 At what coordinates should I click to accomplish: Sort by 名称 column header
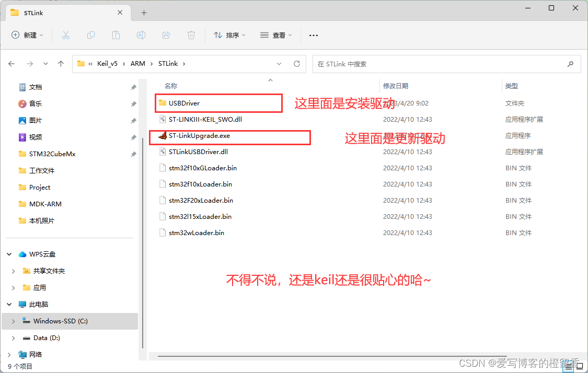click(x=171, y=86)
